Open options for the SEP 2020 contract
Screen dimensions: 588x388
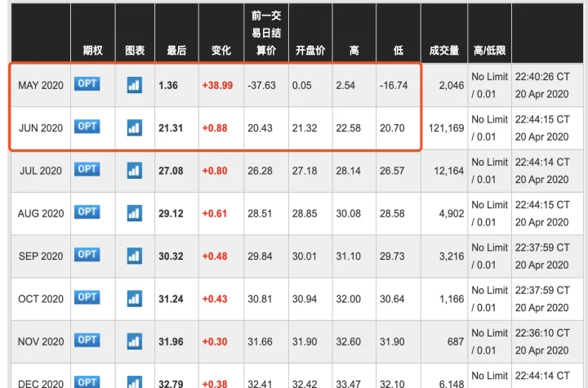(87, 255)
